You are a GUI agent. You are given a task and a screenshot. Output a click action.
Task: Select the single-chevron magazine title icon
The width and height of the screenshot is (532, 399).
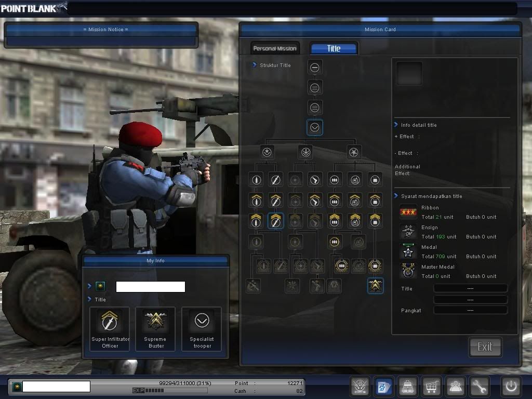click(x=335, y=201)
